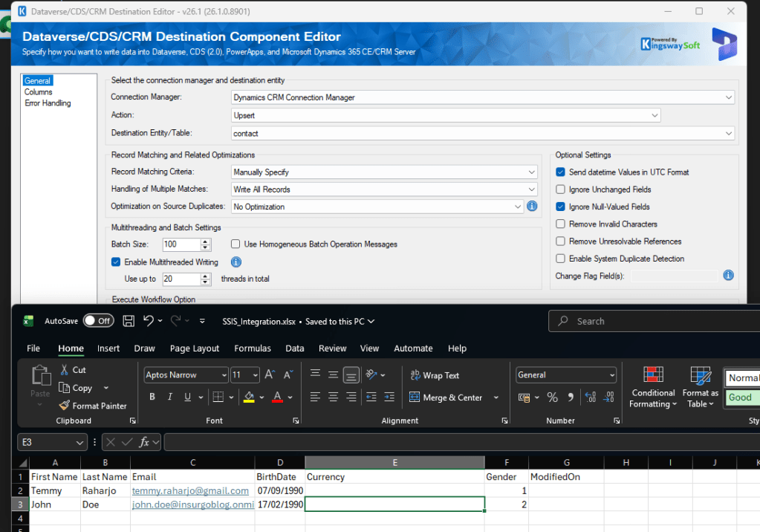Check Use Homogeneous Batch Operation Messages
Image resolution: width=760 pixels, height=532 pixels.
point(236,244)
